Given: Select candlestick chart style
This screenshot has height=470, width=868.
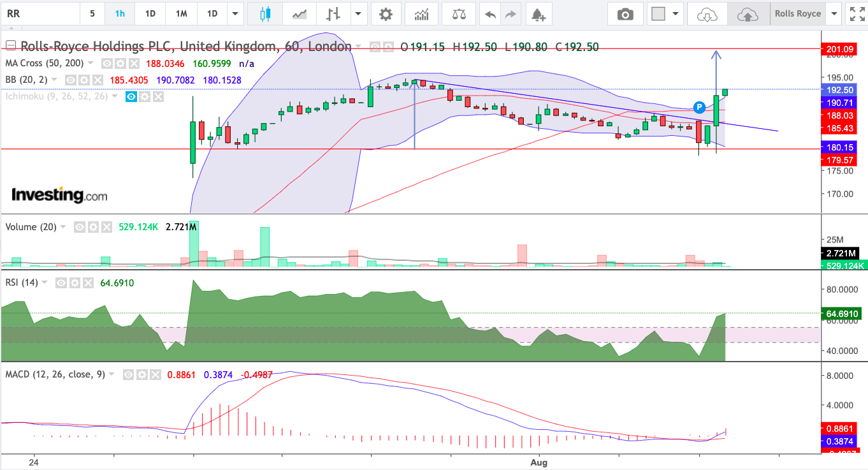Looking at the screenshot, I should [x=266, y=13].
